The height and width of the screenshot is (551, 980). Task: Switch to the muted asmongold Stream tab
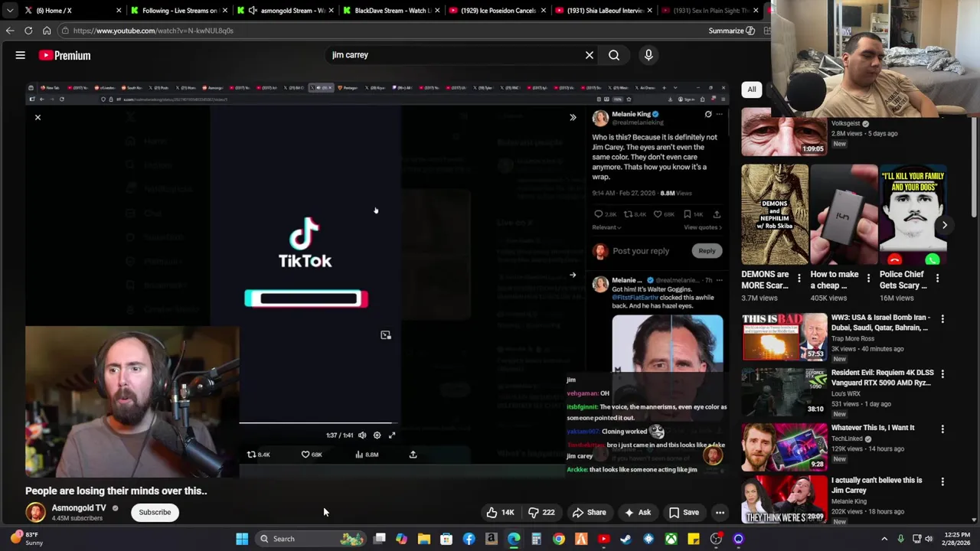285,11
